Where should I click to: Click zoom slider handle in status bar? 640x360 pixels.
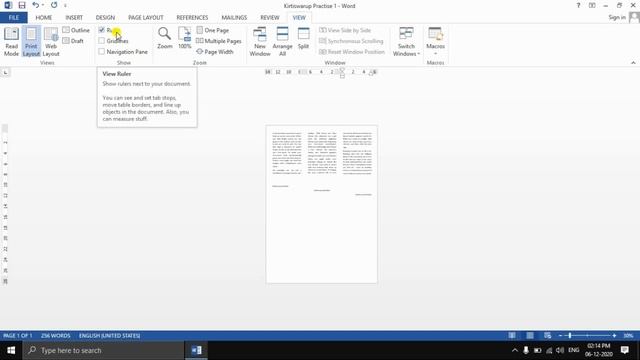click(570, 336)
